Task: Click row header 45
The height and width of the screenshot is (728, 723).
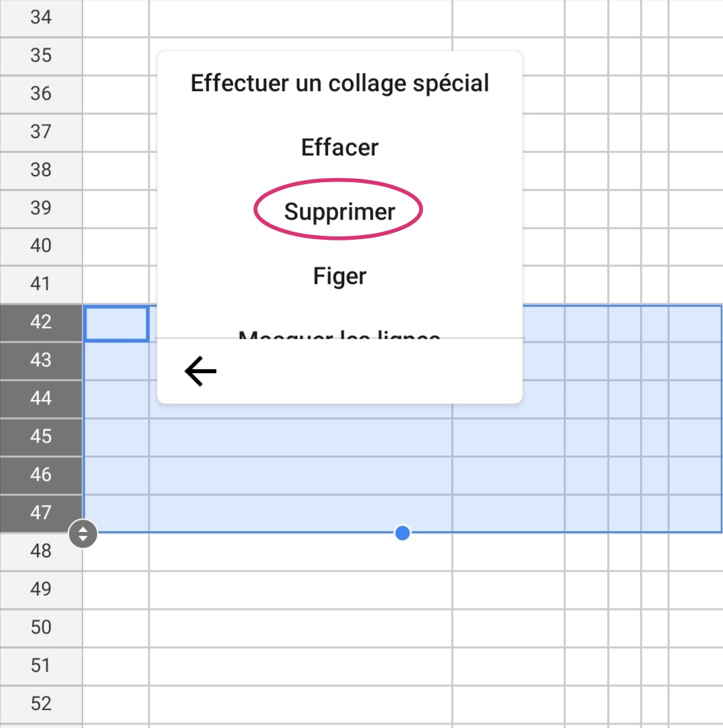Action: tap(41, 437)
